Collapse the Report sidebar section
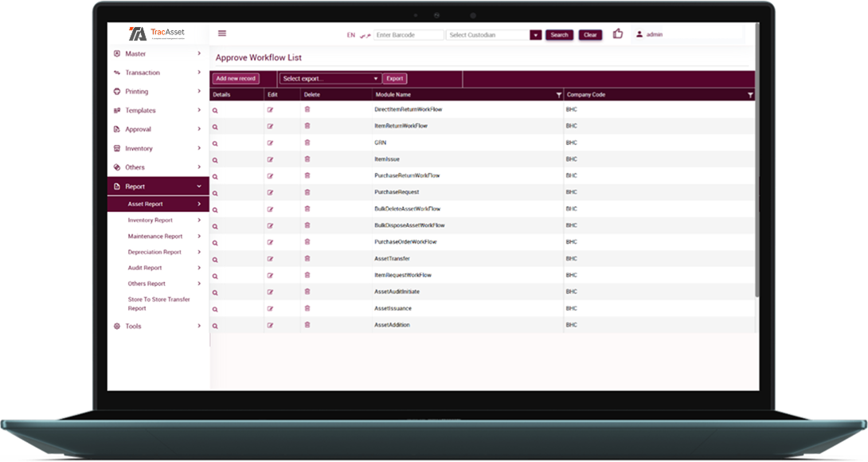This screenshot has height=462, width=868. pos(158,186)
